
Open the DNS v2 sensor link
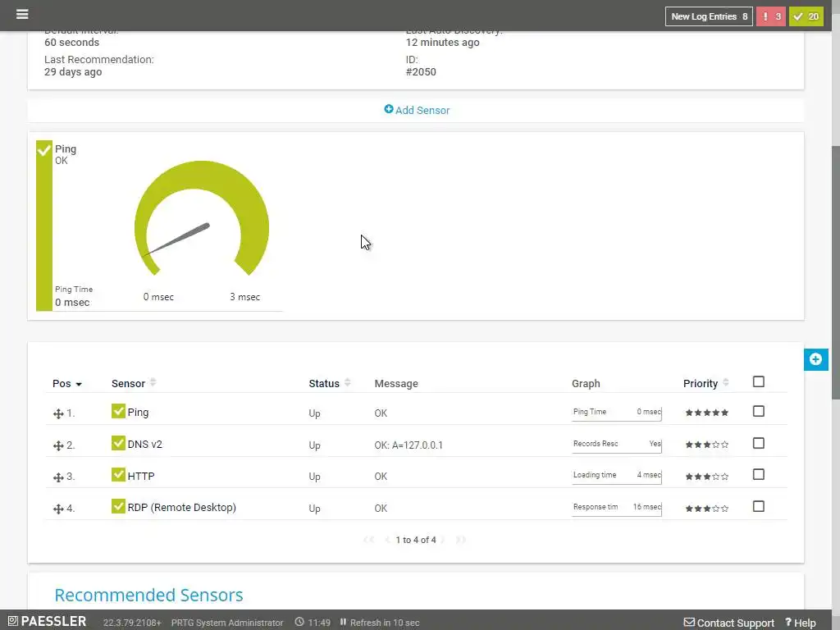(144, 444)
